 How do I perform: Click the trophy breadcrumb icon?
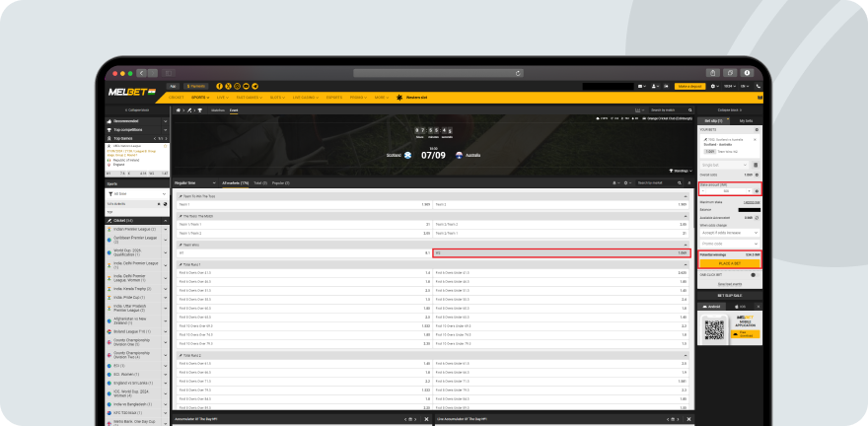coord(200,110)
